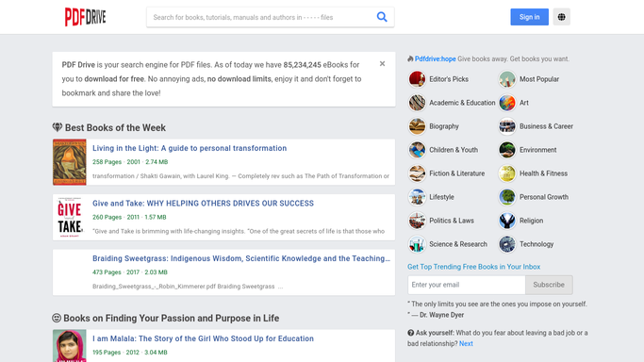Screen dimensions: 644x362
Task: Click '195 Pages · 2012 · 3.04 MB' text
Action: (130, 353)
